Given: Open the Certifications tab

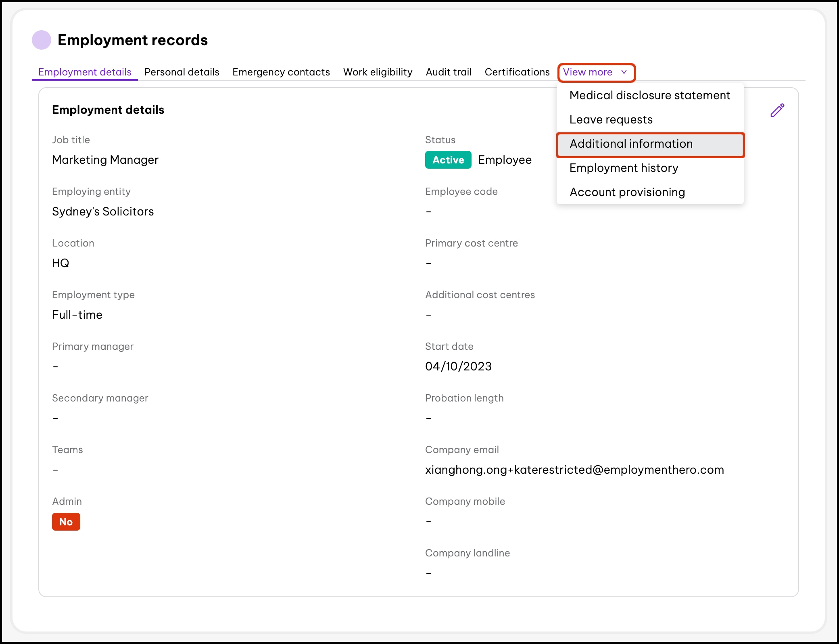Looking at the screenshot, I should coord(517,72).
